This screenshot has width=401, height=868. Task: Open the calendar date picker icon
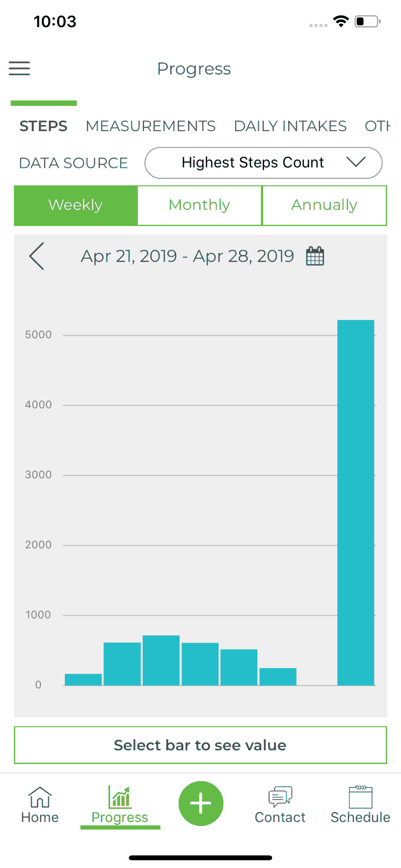coord(315,256)
